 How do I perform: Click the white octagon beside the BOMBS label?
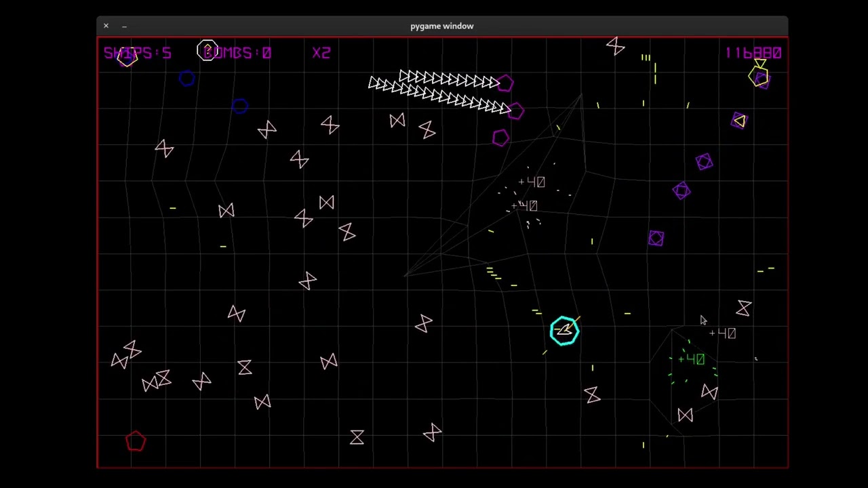coord(208,51)
